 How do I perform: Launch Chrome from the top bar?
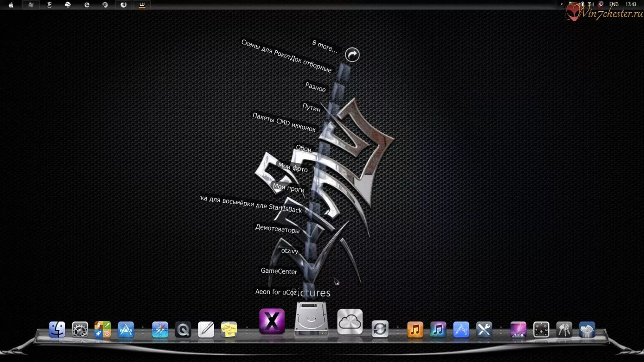[x=105, y=5]
